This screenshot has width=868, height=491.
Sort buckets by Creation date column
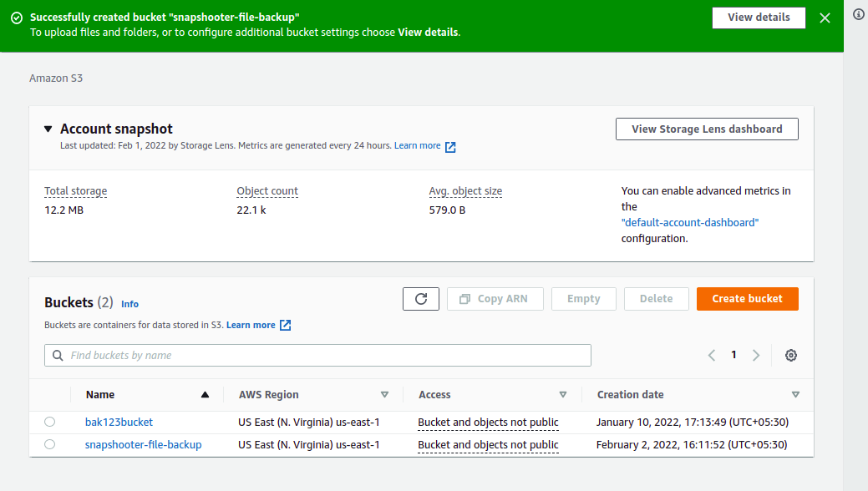[795, 395]
